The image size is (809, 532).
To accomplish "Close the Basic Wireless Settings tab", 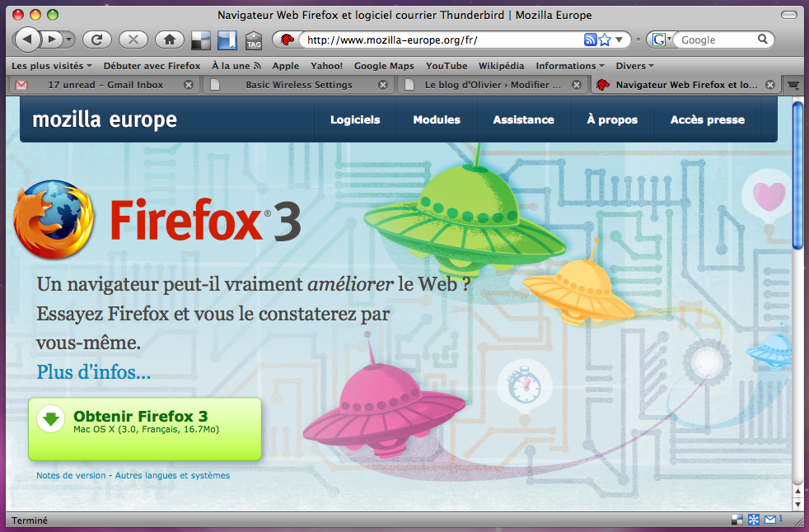I will (383, 85).
